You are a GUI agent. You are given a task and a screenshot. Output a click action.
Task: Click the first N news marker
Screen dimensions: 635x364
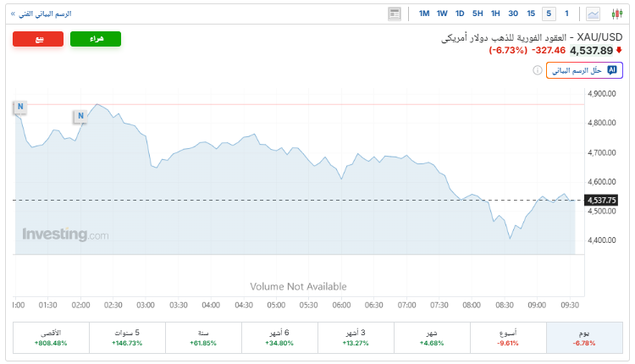[20, 107]
